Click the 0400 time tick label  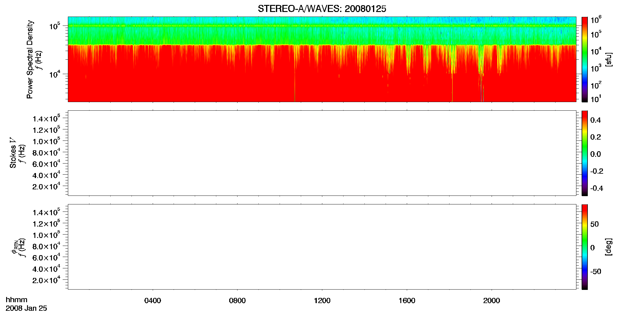click(153, 301)
